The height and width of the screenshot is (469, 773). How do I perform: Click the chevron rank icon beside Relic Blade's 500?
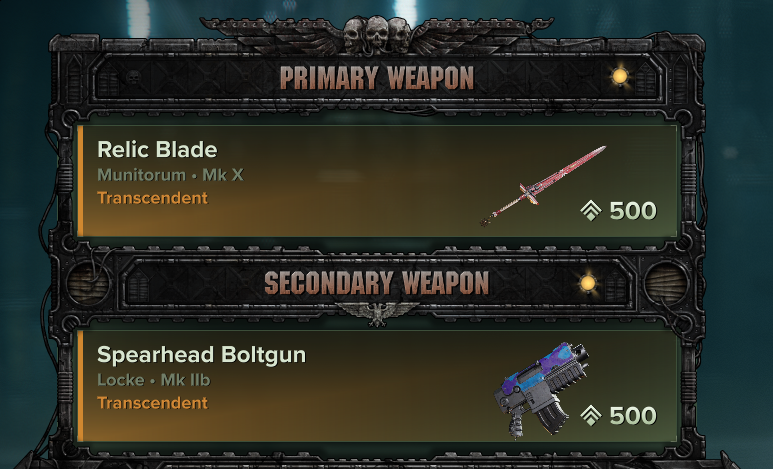[x=591, y=211]
